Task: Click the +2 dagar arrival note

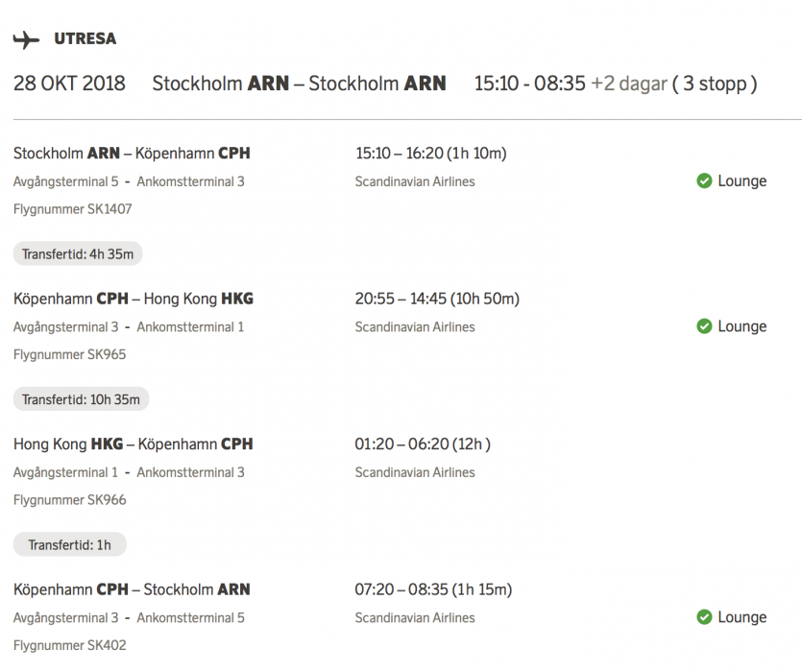Action: 628,84
